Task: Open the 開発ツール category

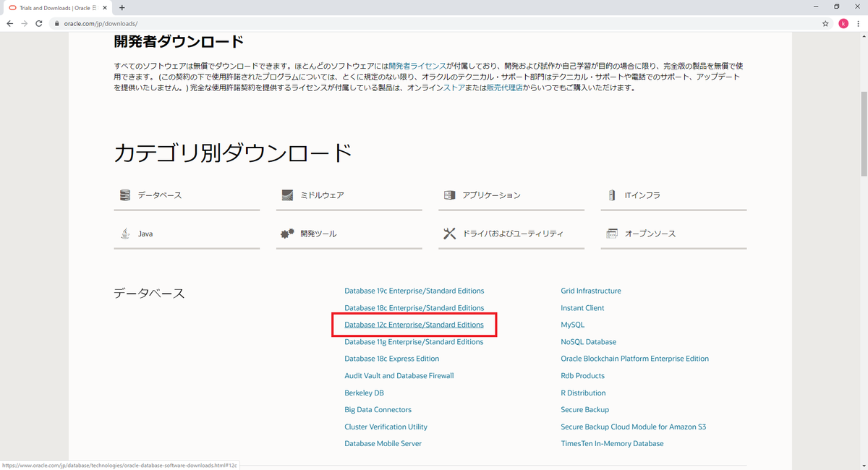Action: pyautogui.click(x=349, y=234)
